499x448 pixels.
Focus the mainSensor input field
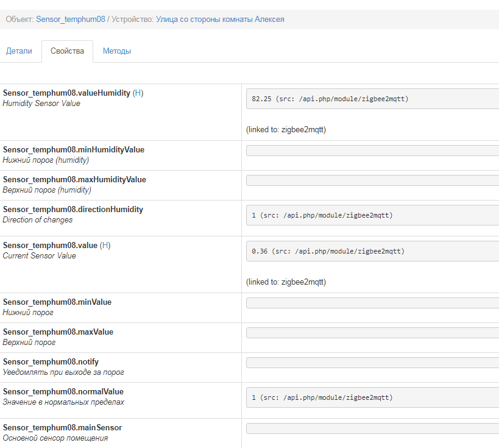[x=372, y=428]
